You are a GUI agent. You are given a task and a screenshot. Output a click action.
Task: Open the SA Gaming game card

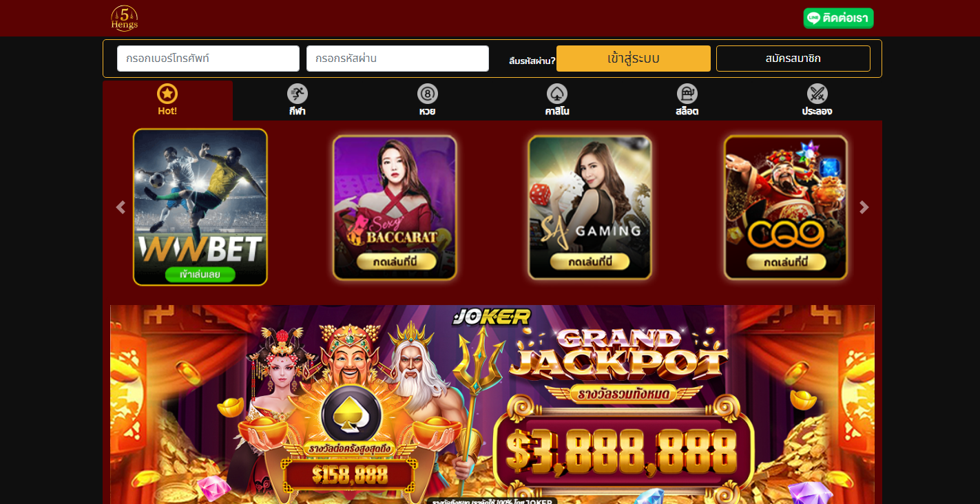coord(590,208)
